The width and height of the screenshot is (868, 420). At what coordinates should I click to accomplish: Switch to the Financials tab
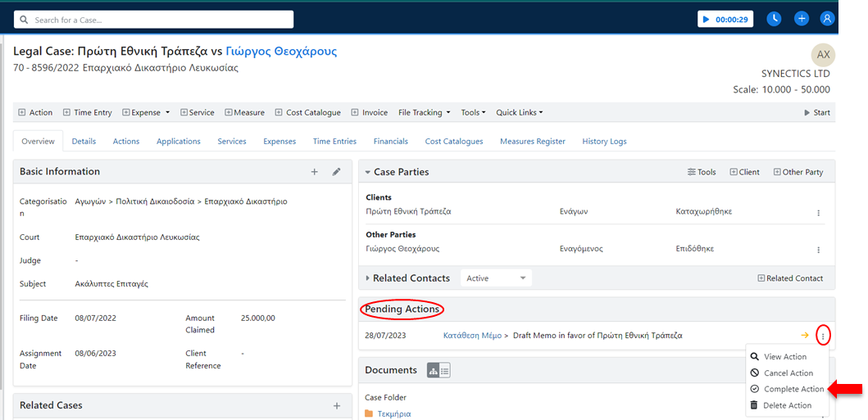390,142
